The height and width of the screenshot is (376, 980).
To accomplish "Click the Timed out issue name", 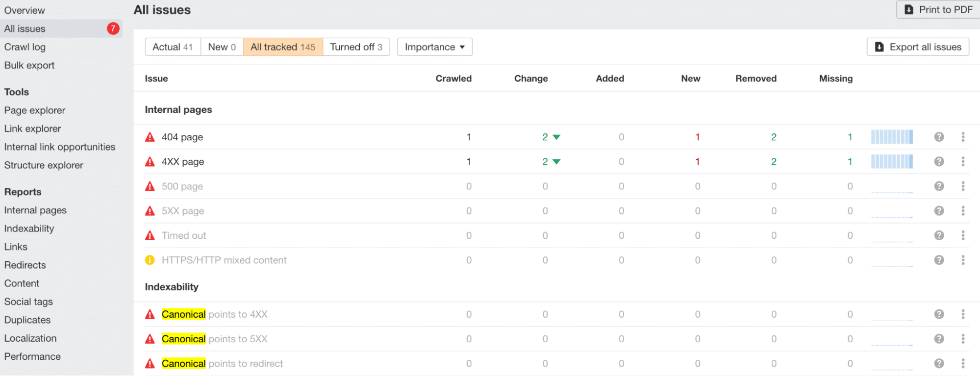I will [x=184, y=235].
